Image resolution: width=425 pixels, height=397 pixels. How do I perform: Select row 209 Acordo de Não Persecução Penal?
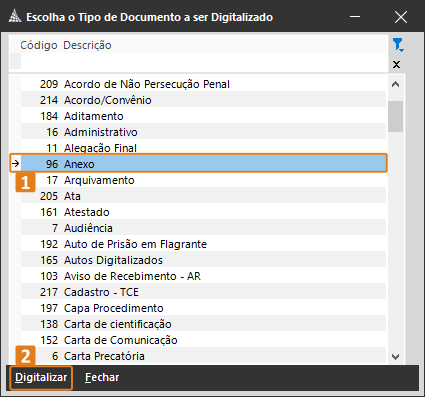pyautogui.click(x=203, y=84)
